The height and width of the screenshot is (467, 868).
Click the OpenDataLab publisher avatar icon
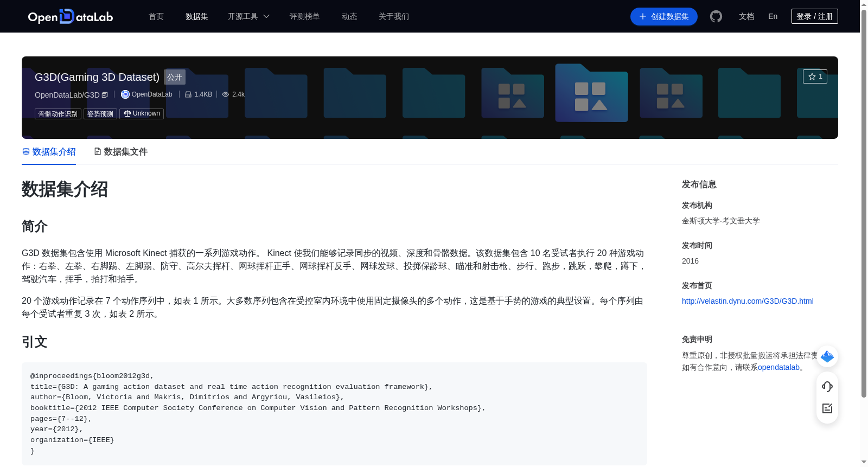coord(125,94)
